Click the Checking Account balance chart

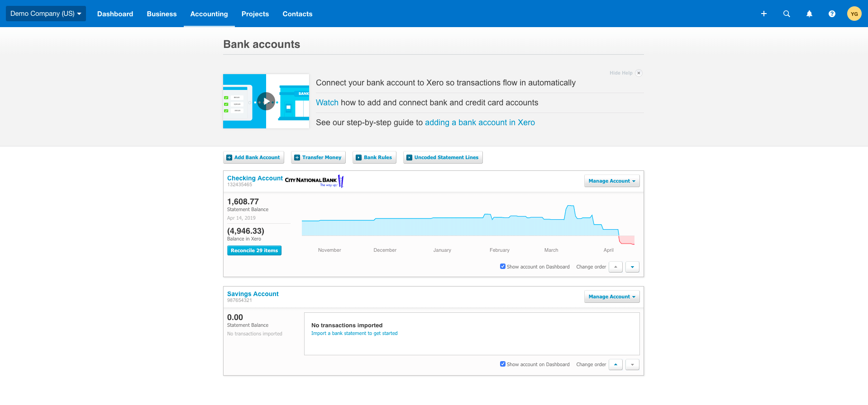[468, 225]
